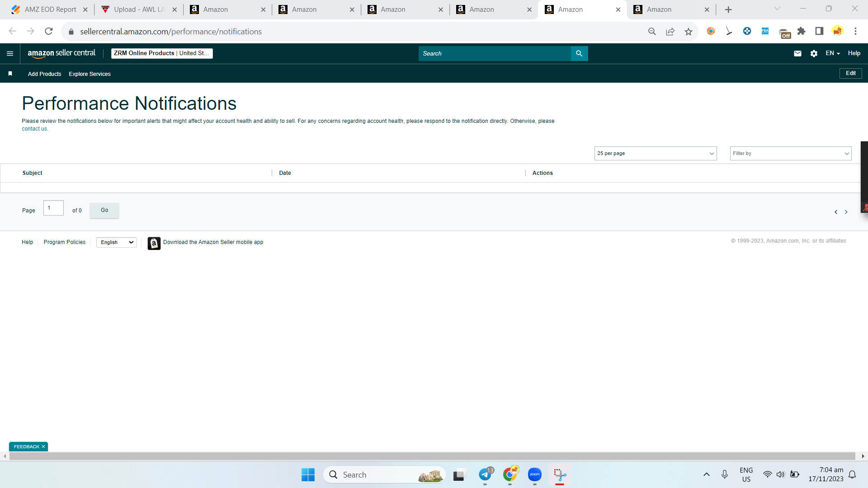
Task: Open Zoom from the taskbar
Action: point(535,475)
